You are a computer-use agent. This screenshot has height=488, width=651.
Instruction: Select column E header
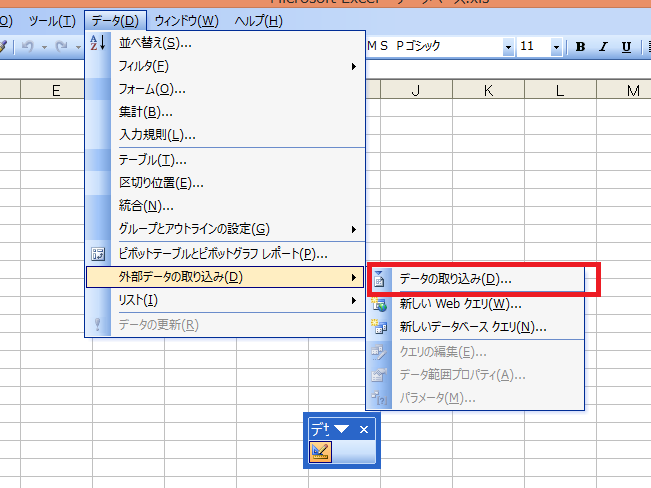click(56, 90)
